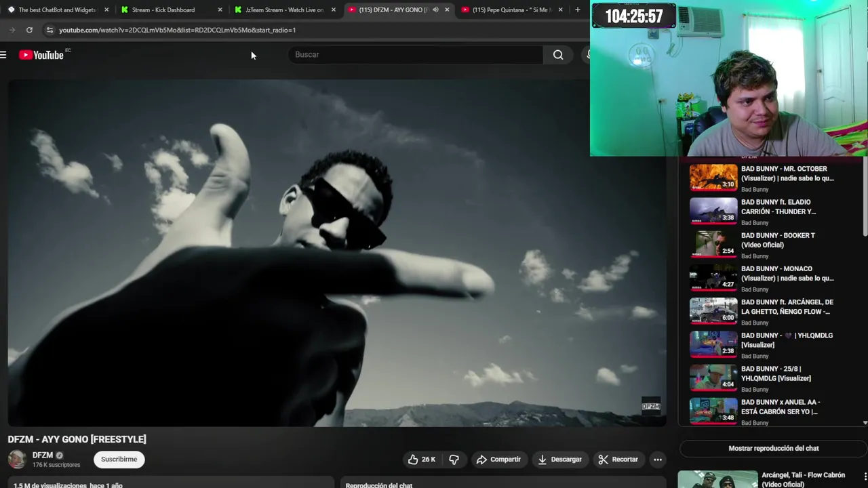This screenshot has width=868, height=488.
Task: Click BAD BUNNY - BOOKER T title text
Action: coord(778,240)
